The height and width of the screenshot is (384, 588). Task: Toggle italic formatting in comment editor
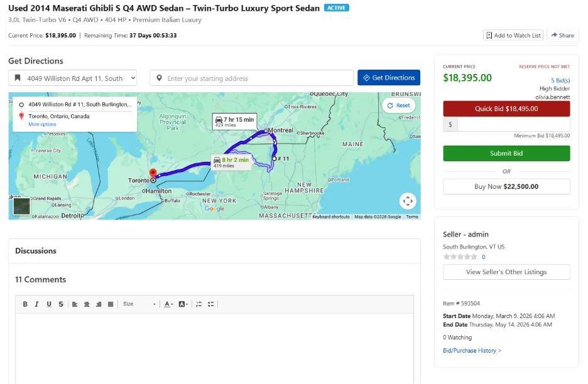(36, 304)
